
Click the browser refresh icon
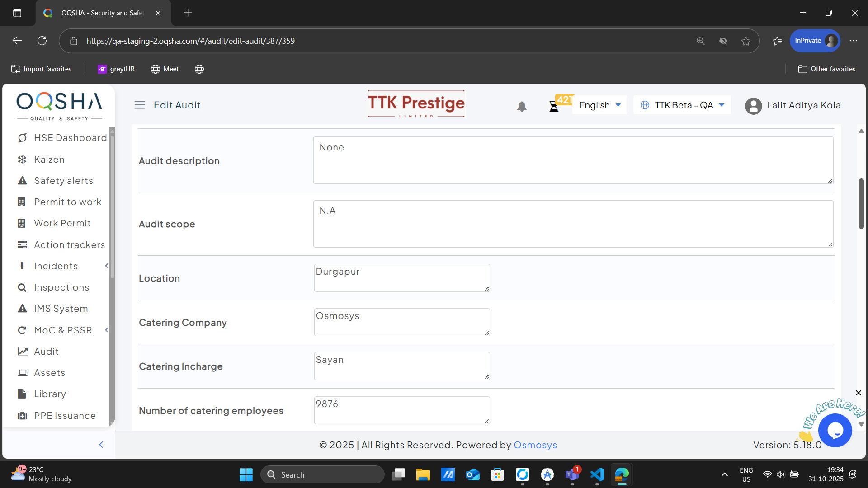coord(42,41)
